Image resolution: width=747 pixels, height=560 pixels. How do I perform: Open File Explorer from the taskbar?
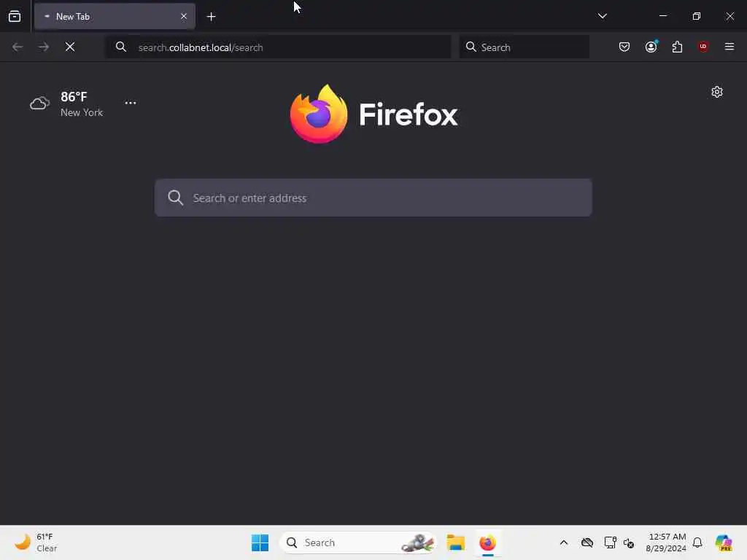456,542
